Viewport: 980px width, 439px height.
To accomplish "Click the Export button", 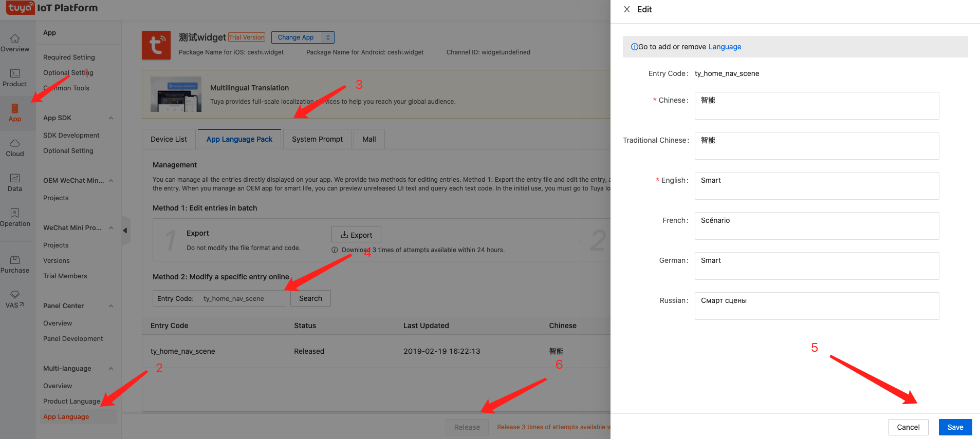I will click(x=356, y=235).
